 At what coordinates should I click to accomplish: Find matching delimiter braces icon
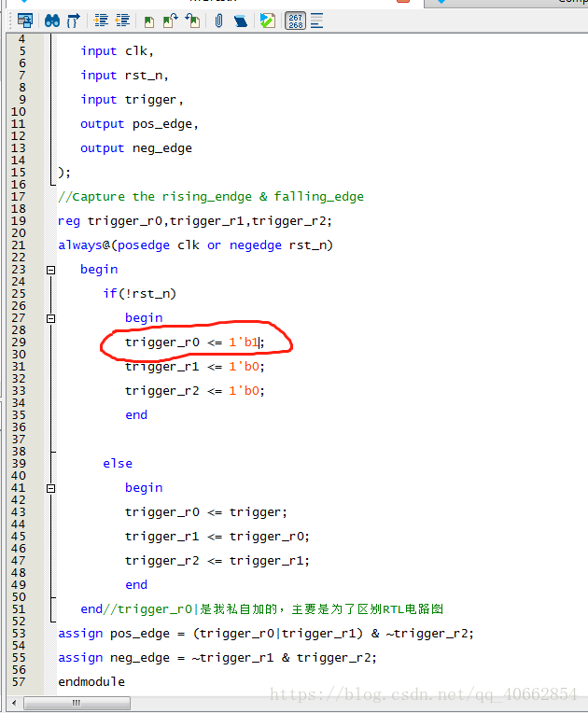click(x=74, y=21)
